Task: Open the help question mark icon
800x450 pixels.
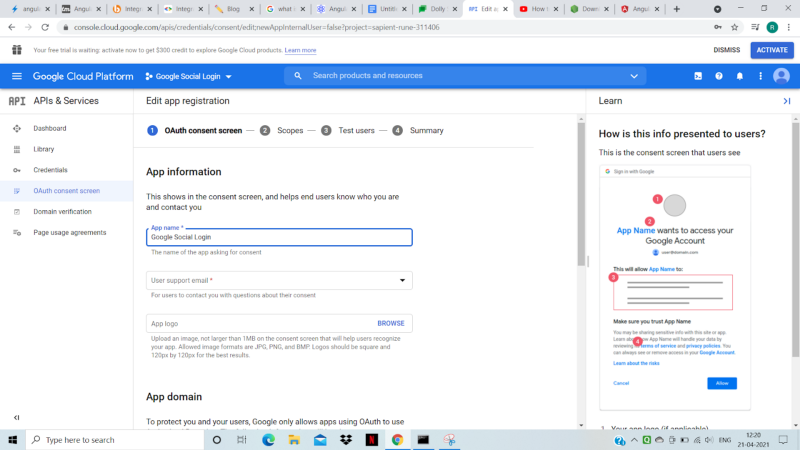Action: click(x=719, y=76)
